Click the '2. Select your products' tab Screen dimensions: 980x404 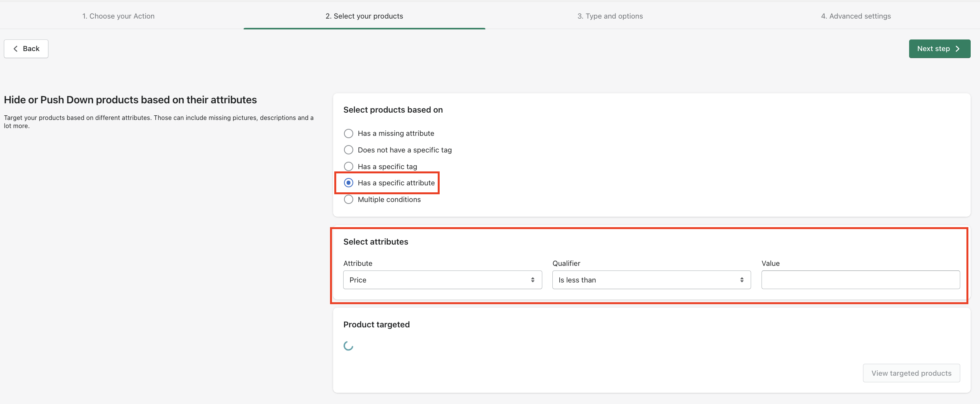(364, 16)
